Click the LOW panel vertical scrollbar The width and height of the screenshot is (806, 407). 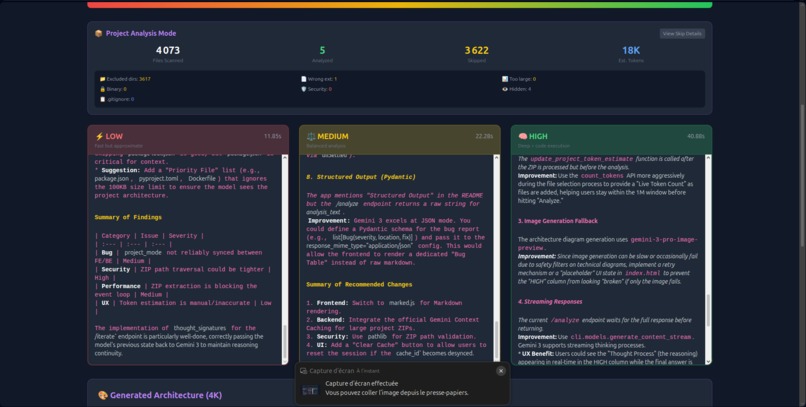[285, 260]
